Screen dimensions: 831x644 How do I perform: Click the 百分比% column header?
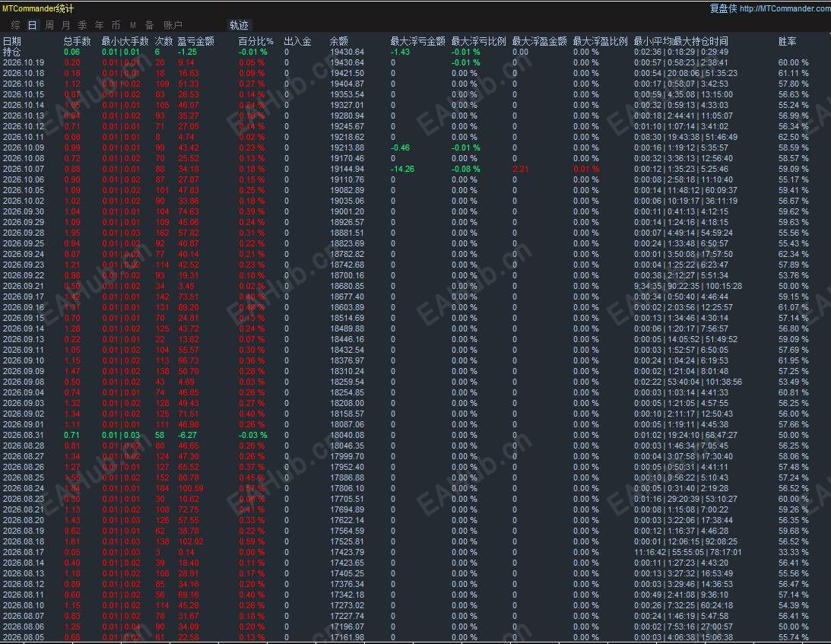tap(256, 41)
